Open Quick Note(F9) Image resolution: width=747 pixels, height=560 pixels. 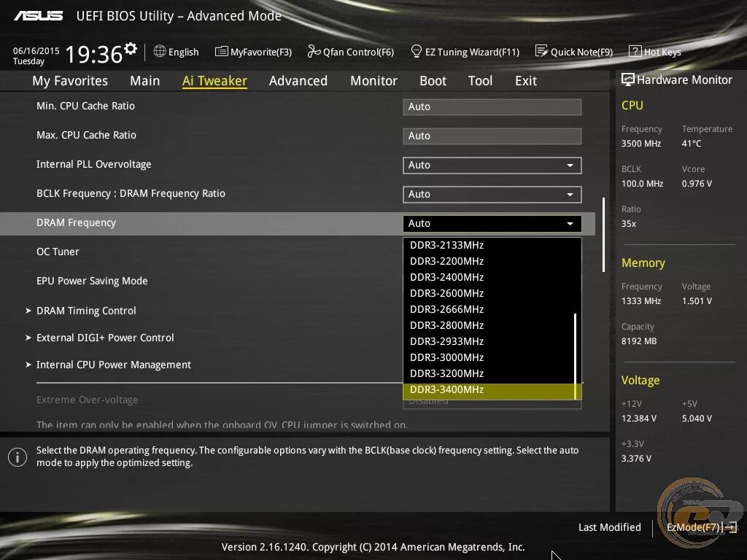click(x=574, y=52)
